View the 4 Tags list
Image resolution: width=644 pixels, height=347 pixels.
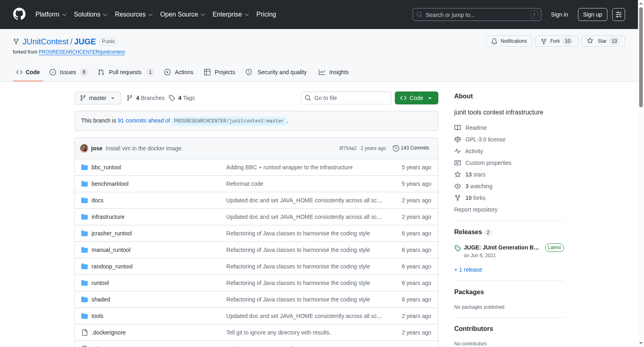pos(182,98)
